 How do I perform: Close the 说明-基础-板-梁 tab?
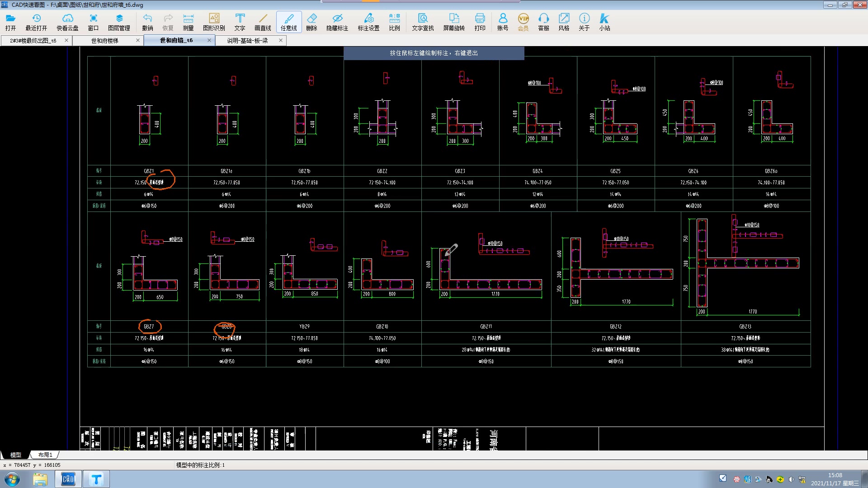[281, 40]
